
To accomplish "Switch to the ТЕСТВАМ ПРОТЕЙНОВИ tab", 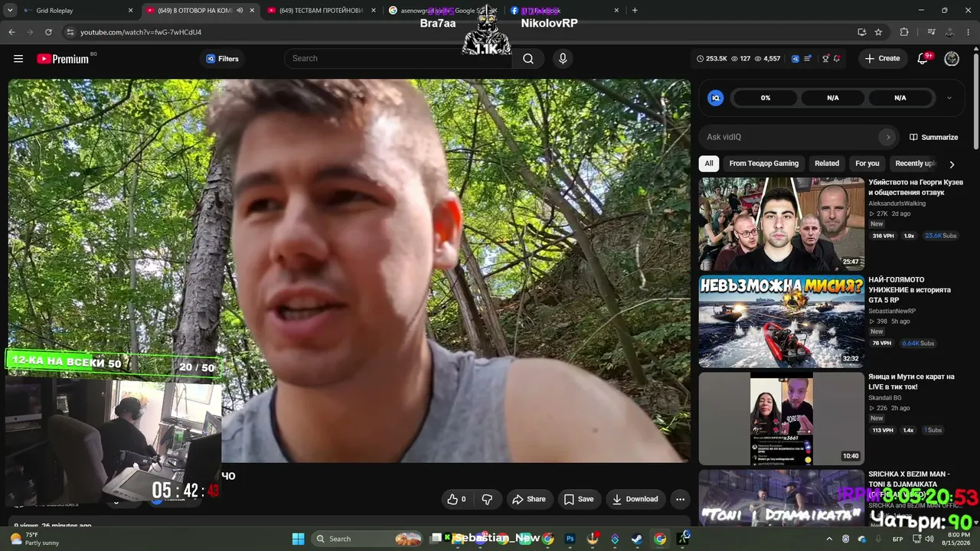I will [322, 11].
